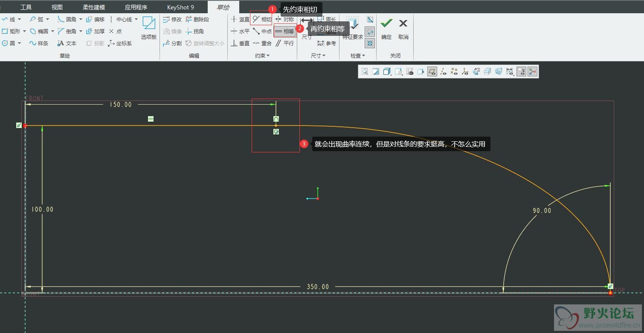Open the KeyShot 9 tab

tap(180, 7)
